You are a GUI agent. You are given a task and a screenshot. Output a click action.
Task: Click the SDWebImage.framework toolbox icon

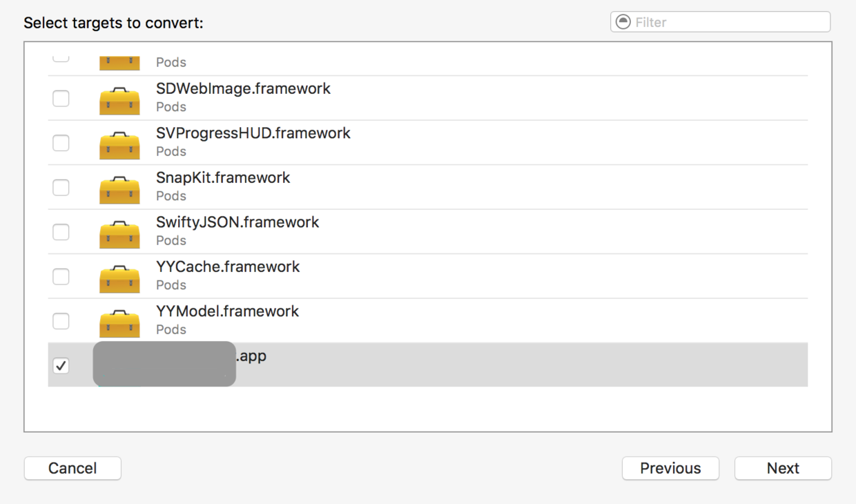click(x=119, y=100)
